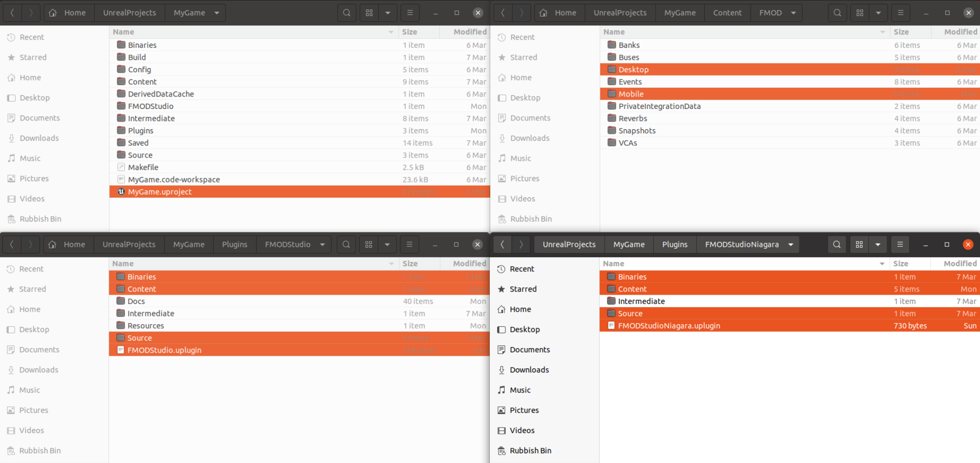Open the hamburger menu in FMODStudio window
The height and width of the screenshot is (463, 980).
tap(409, 244)
